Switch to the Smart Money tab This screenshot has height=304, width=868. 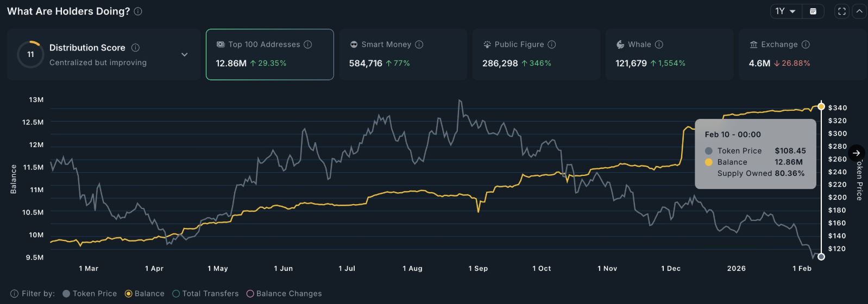point(402,54)
